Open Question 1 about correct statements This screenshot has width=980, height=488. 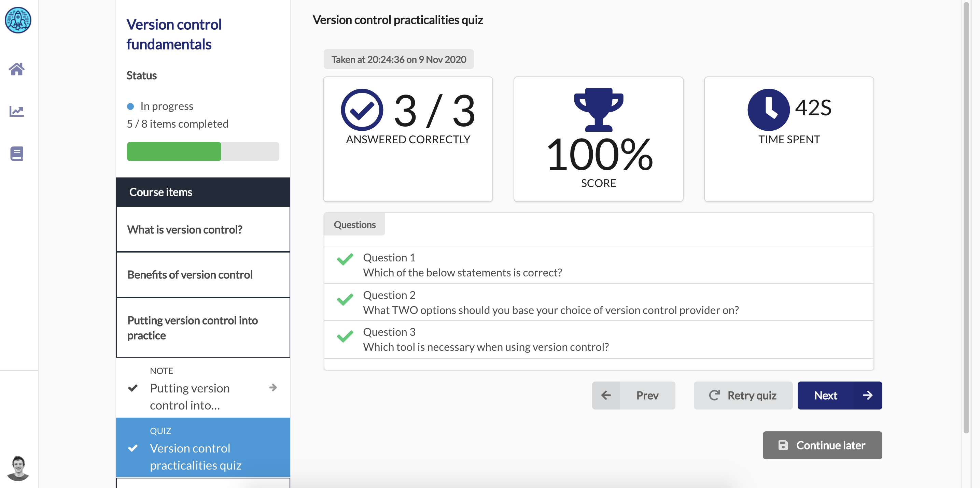pyautogui.click(x=599, y=265)
